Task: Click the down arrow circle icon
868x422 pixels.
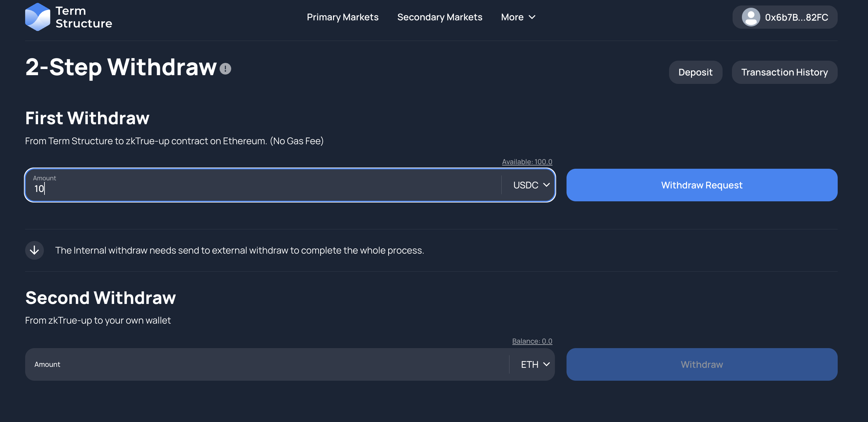Action: pyautogui.click(x=35, y=250)
